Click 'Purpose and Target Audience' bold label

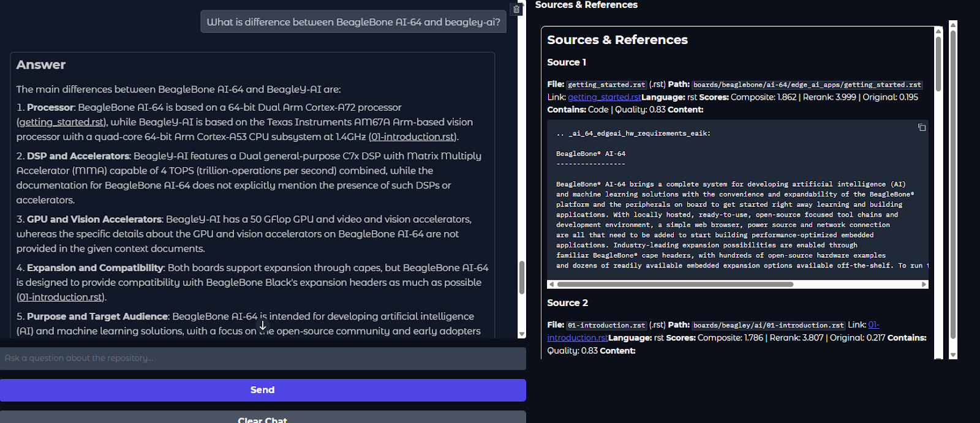(x=97, y=316)
